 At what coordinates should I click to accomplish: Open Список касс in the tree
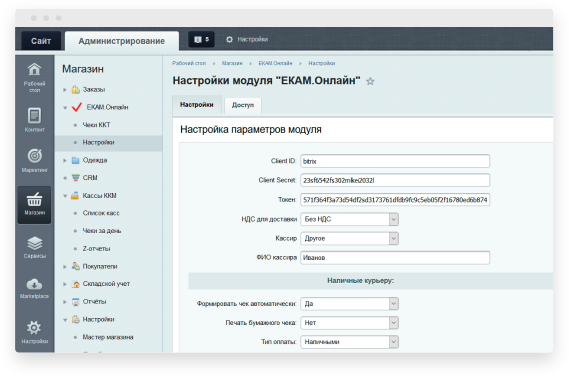tap(101, 213)
